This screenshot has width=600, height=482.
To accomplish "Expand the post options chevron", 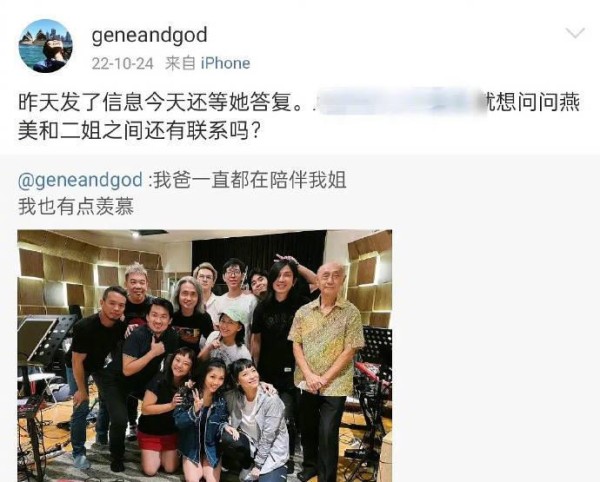I will (575, 33).
